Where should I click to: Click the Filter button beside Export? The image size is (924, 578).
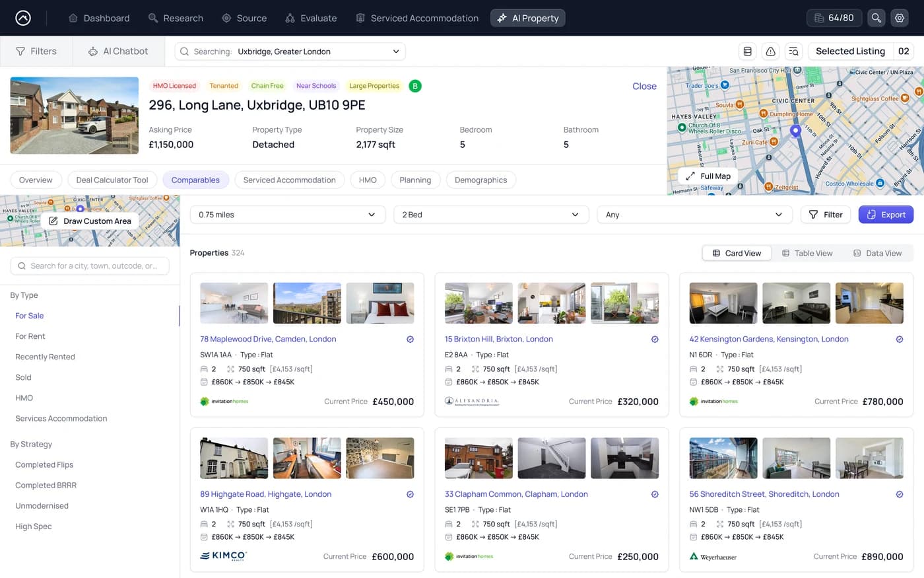click(x=826, y=215)
